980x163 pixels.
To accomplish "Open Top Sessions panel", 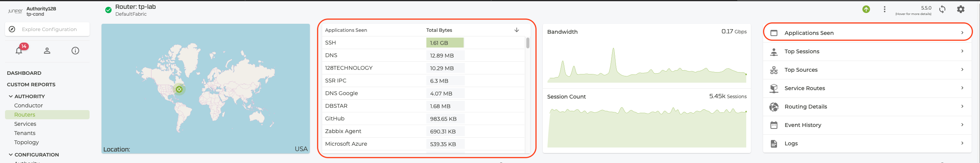I will [x=867, y=51].
